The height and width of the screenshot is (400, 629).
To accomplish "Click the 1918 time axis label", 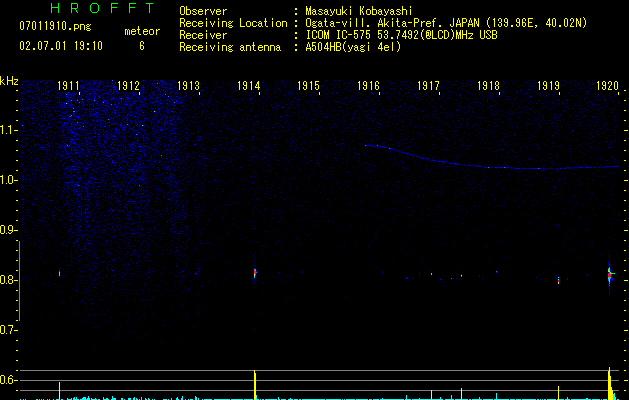I will coord(488,86).
